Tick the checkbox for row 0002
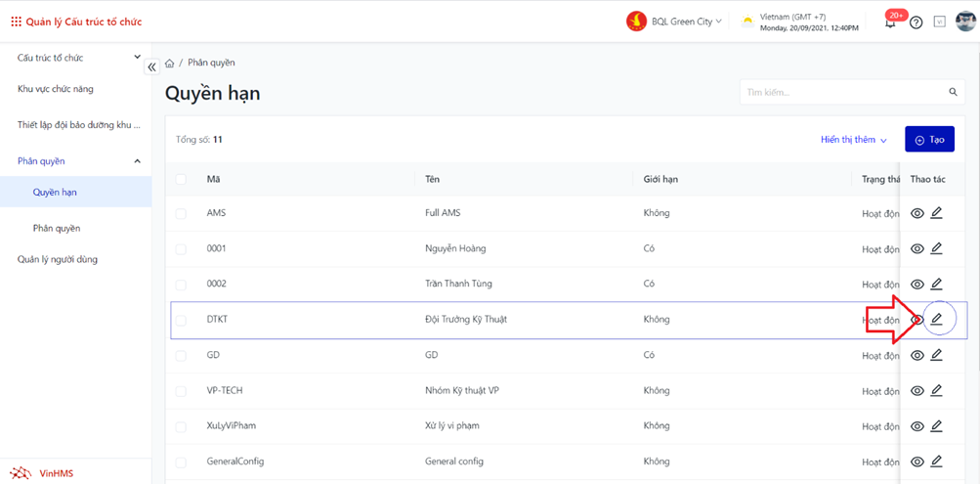The width and height of the screenshot is (980, 484). (x=181, y=285)
